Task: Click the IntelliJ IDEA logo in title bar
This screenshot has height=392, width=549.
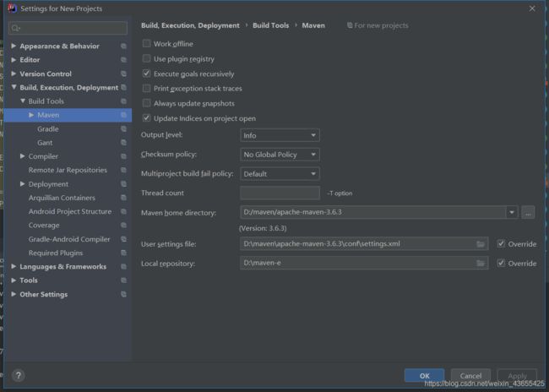Action: click(x=13, y=8)
